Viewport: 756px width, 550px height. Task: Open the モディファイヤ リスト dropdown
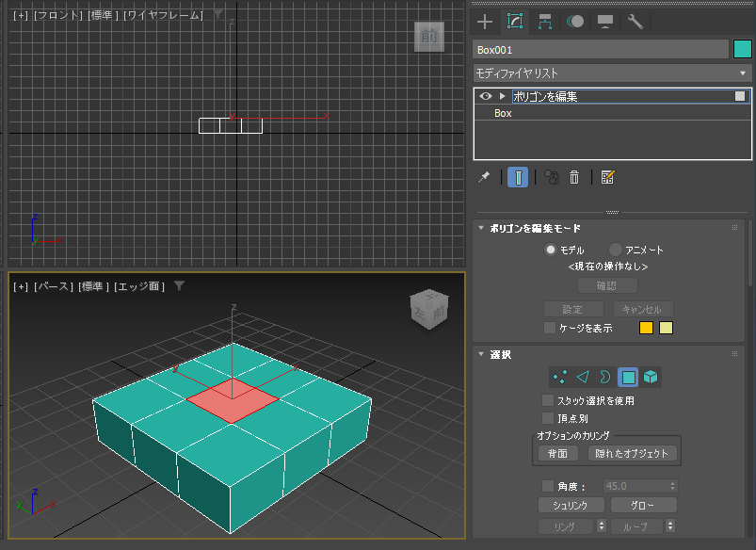(x=612, y=73)
